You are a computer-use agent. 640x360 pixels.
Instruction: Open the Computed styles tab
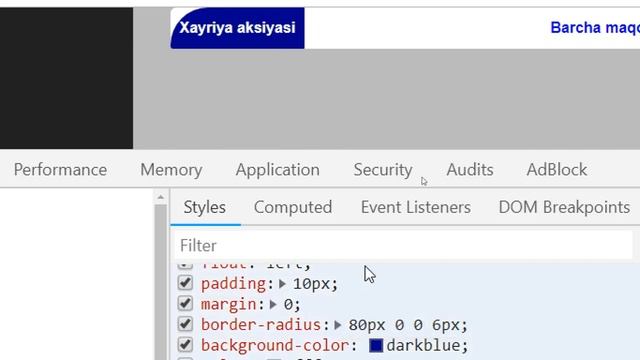tap(293, 207)
